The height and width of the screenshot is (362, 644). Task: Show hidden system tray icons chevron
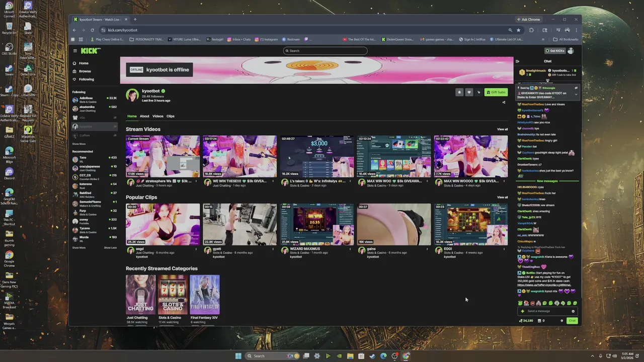(592, 356)
